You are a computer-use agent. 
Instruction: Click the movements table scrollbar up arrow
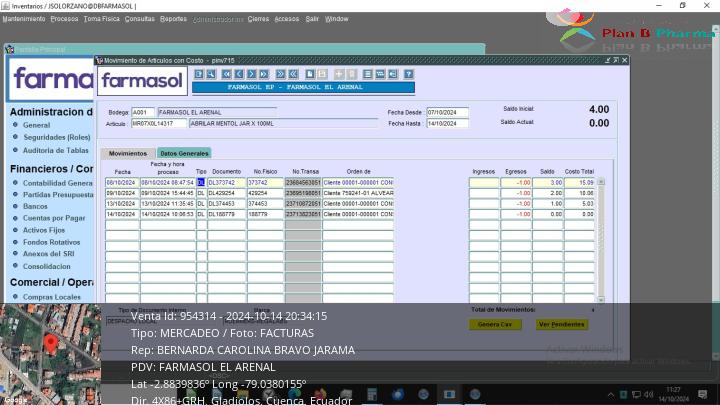(x=601, y=182)
